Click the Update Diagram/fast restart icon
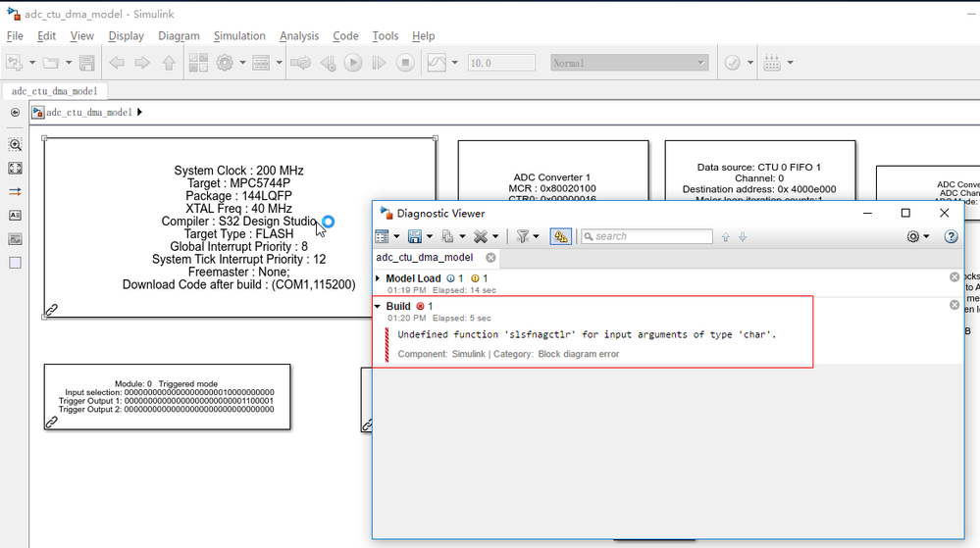 point(300,63)
